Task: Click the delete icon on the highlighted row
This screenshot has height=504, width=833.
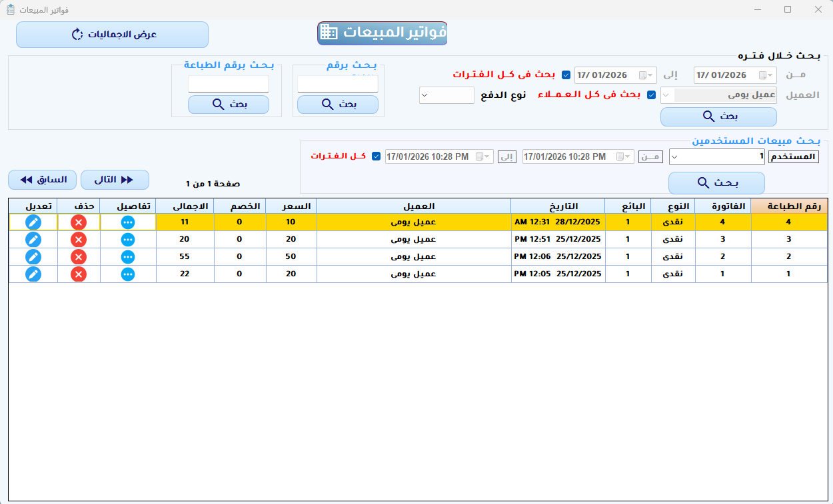Action: pyautogui.click(x=78, y=222)
